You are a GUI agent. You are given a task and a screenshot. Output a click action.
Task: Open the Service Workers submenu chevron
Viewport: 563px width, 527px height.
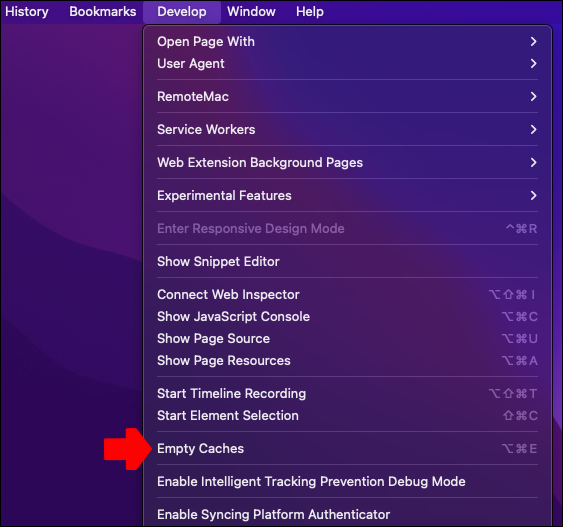[534, 130]
